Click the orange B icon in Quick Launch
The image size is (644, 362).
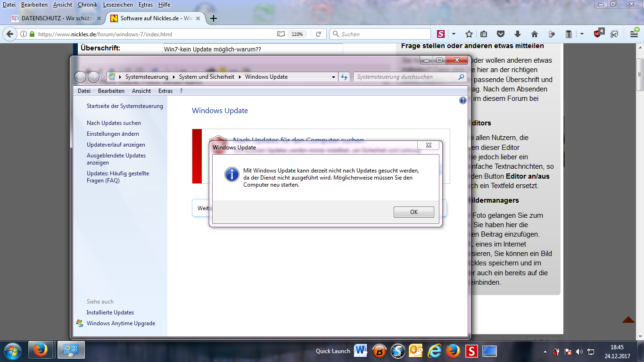[x=379, y=351]
